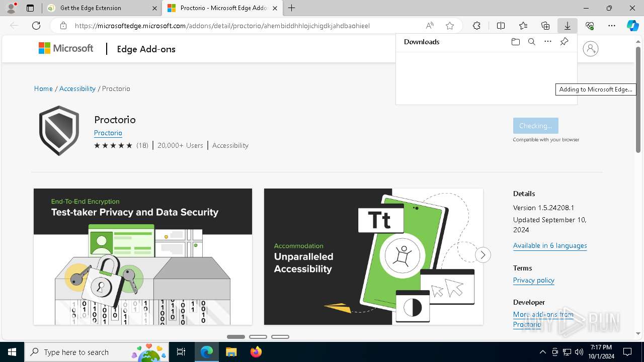Open More add-ons from Proctorio link
The height and width of the screenshot is (362, 644).
click(x=543, y=319)
